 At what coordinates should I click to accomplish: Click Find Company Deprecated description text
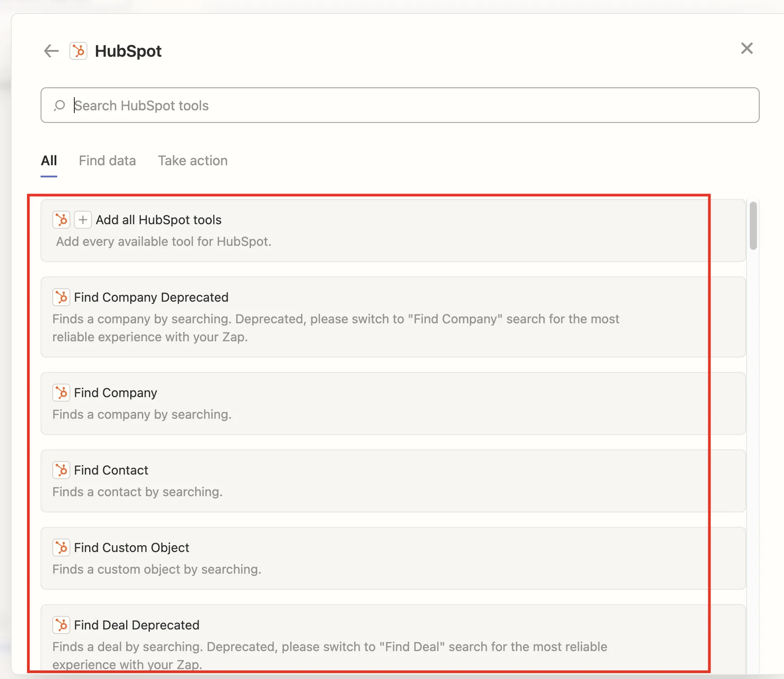click(336, 328)
